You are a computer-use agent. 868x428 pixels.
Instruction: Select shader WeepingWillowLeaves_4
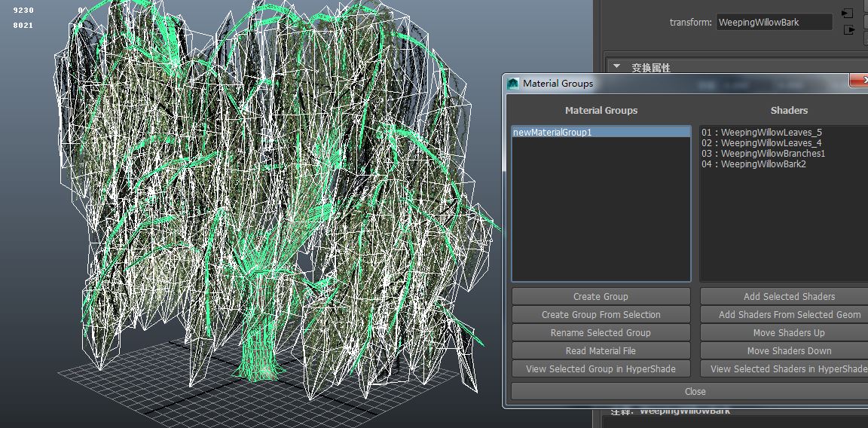pos(761,143)
